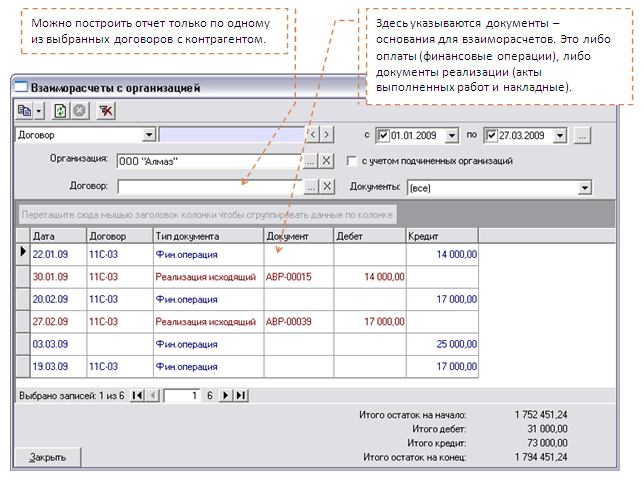
Task: Sort by the Документ column header
Action: (x=299, y=236)
